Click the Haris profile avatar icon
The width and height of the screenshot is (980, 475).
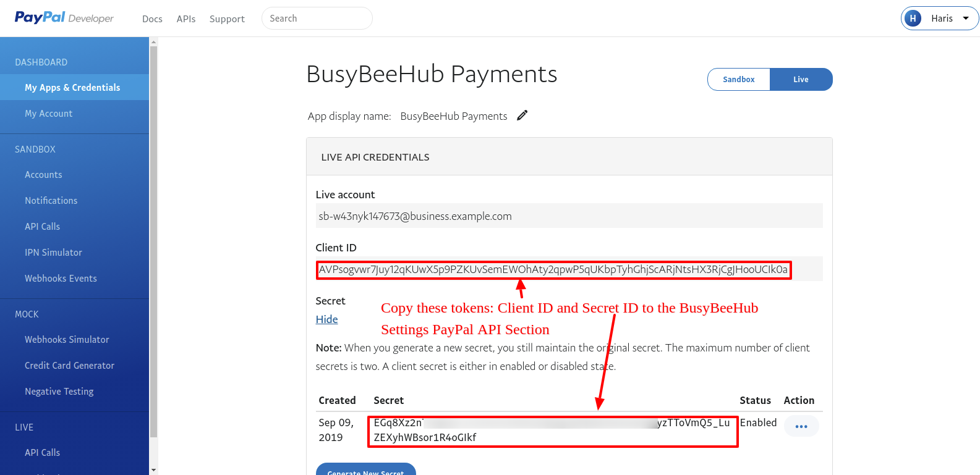click(x=913, y=19)
